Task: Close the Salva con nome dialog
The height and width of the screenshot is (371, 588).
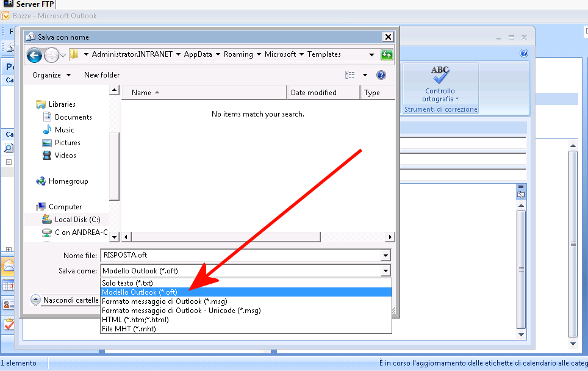Action: click(x=388, y=37)
